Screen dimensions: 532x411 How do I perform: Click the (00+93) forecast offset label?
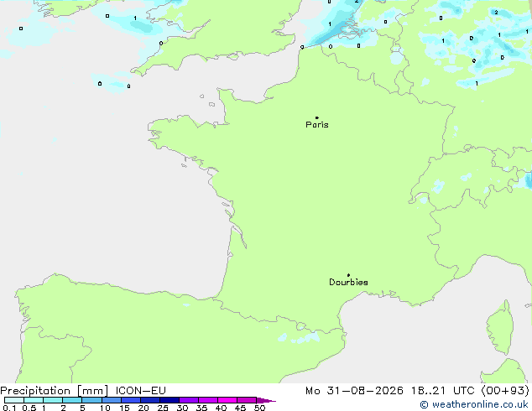click(x=505, y=391)
